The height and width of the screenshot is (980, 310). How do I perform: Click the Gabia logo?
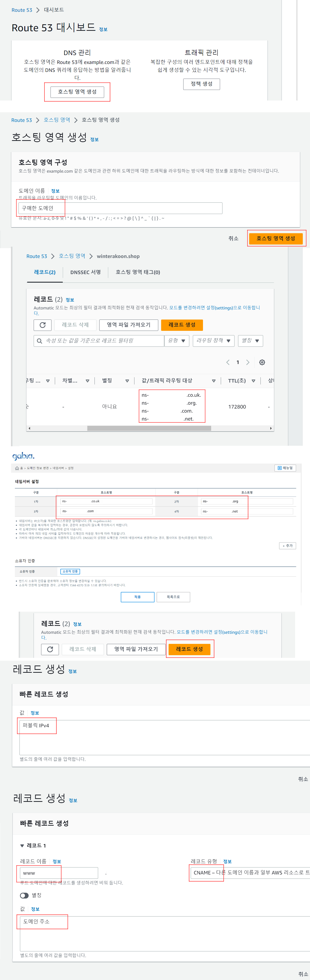[23, 456]
